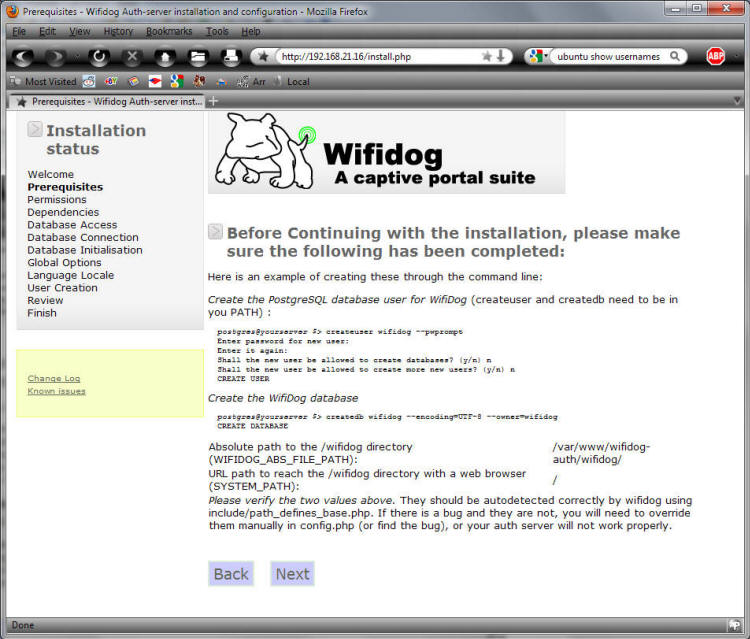Open the Google search engine selector
The height and width of the screenshot is (639, 750).
tap(538, 56)
